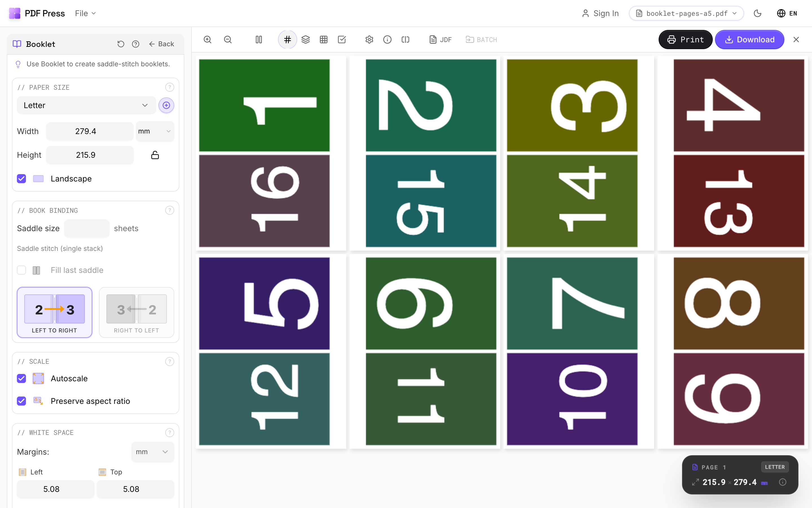Toggle the Landscape checkbox
The image size is (812, 508).
[x=21, y=179]
